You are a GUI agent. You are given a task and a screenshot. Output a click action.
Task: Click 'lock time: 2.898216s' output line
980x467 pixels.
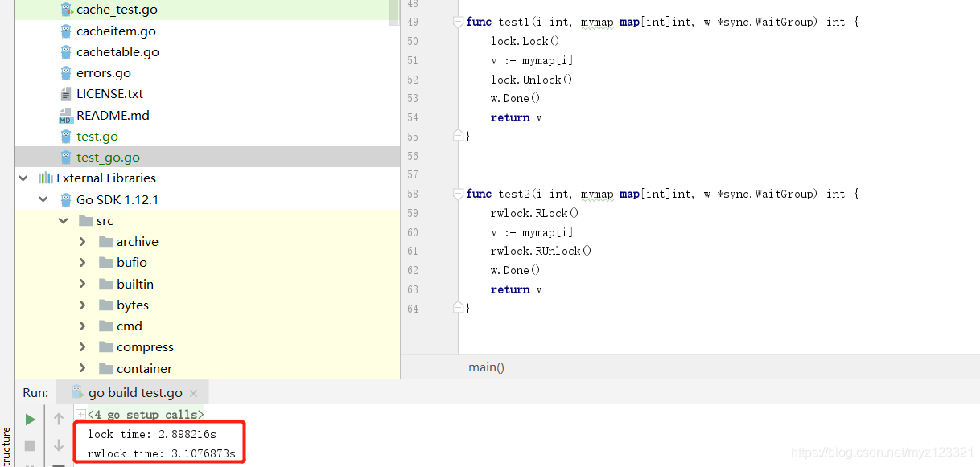(x=152, y=434)
